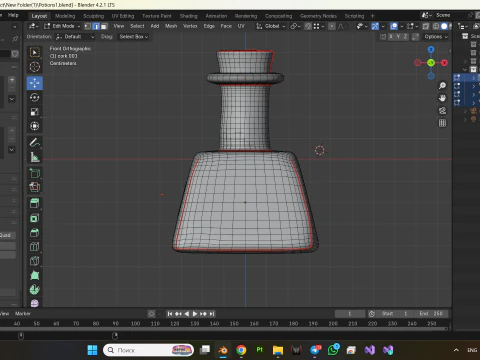The image size is (480, 360).
Task: Select the Move tool in the toolbar
Action: (35, 83)
